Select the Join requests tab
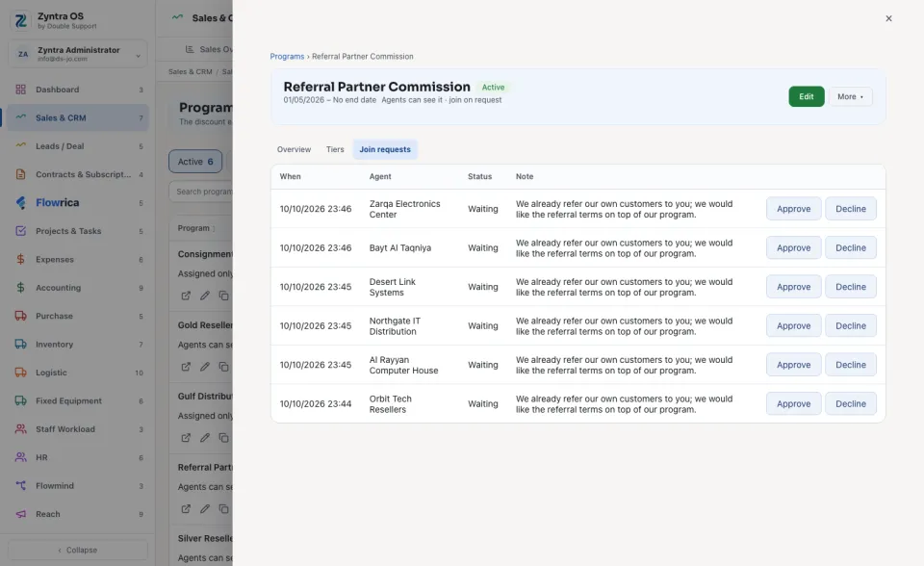 (x=385, y=149)
